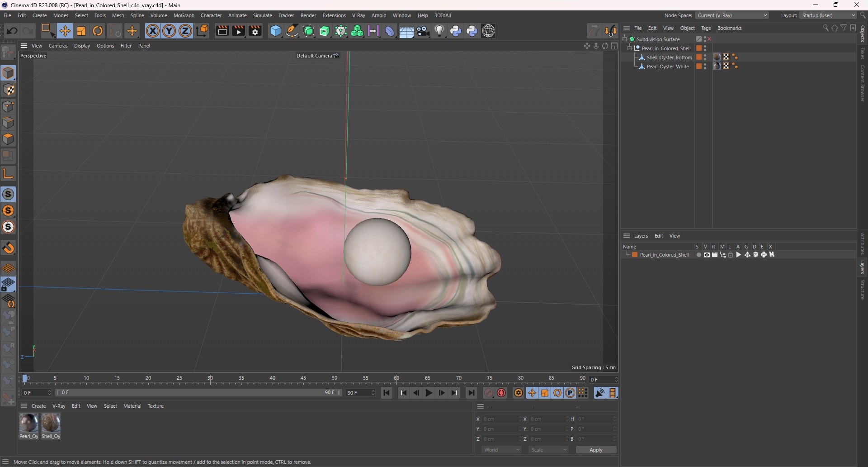Viewport: 868px width, 467px height.
Task: Click Apply button in coordinates panel
Action: (x=596, y=450)
